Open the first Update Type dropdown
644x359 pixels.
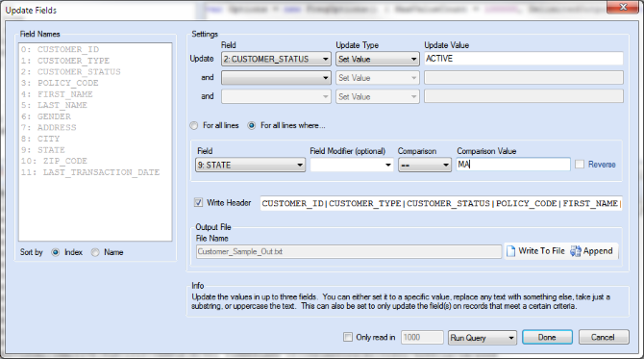378,60
